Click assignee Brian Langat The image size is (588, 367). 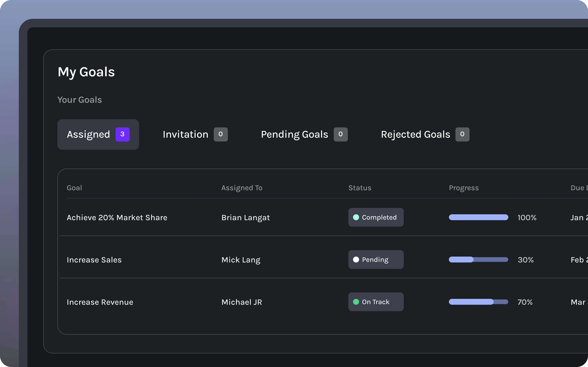click(245, 217)
